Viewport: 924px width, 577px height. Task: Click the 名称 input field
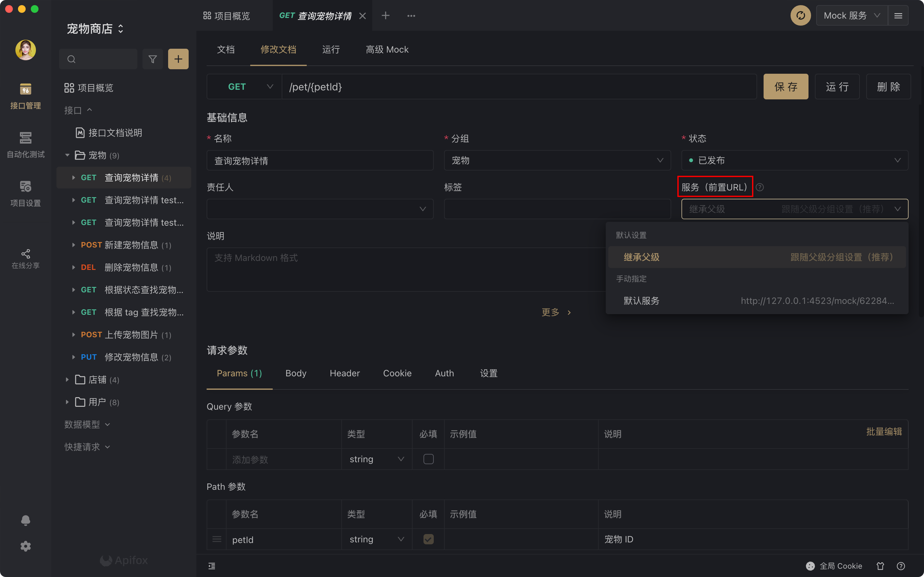click(320, 161)
